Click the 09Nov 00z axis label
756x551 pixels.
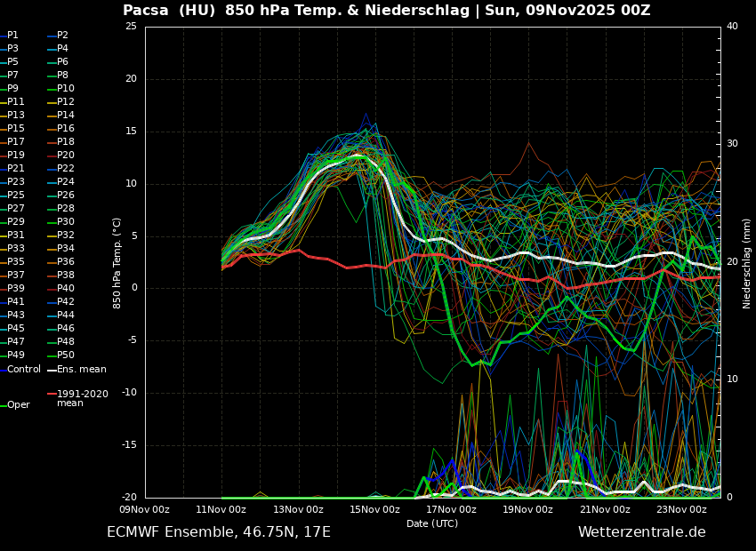[145, 509]
